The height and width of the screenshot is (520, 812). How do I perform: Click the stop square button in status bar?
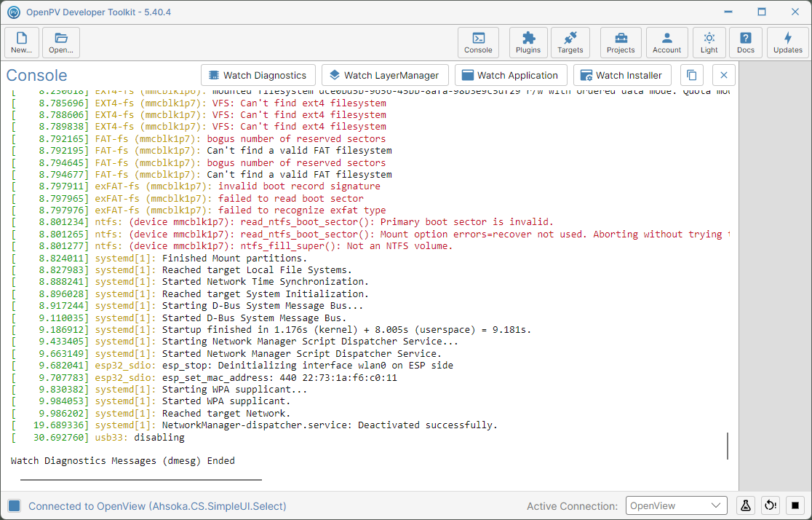coord(795,505)
